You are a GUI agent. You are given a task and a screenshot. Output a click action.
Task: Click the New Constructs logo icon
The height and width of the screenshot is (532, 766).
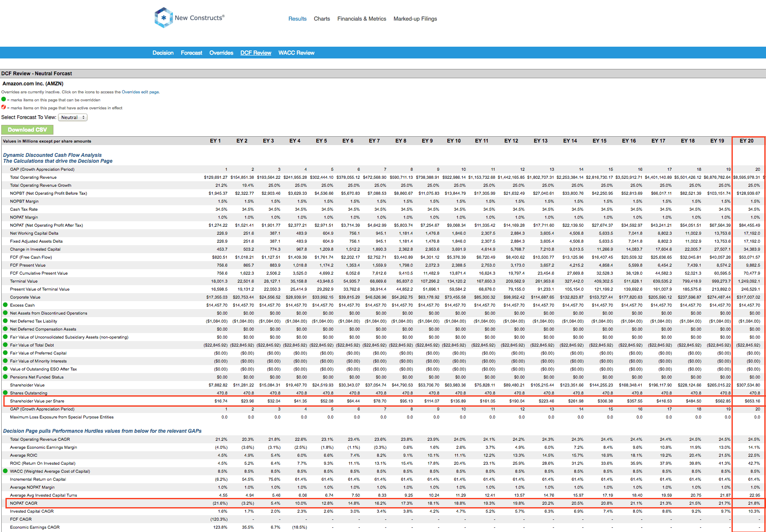(x=164, y=18)
